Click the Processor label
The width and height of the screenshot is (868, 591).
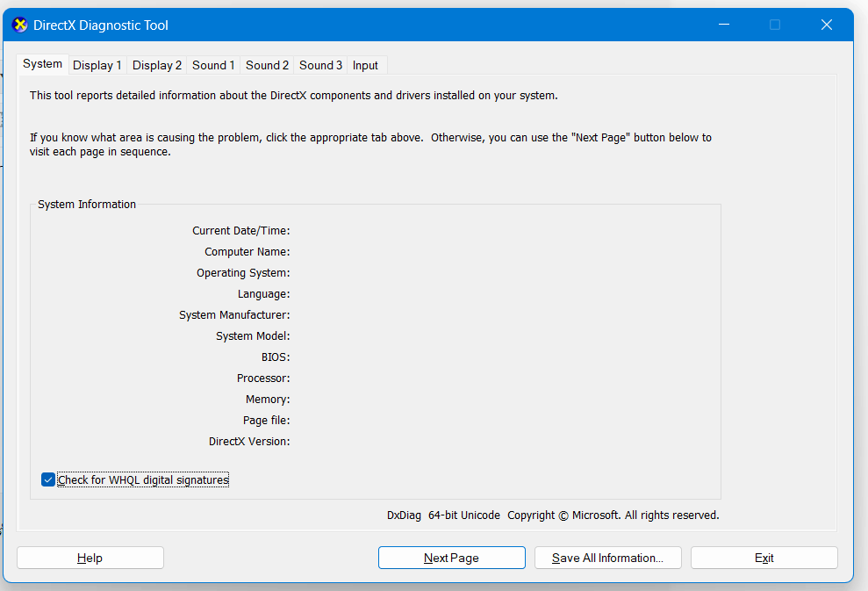(x=263, y=378)
